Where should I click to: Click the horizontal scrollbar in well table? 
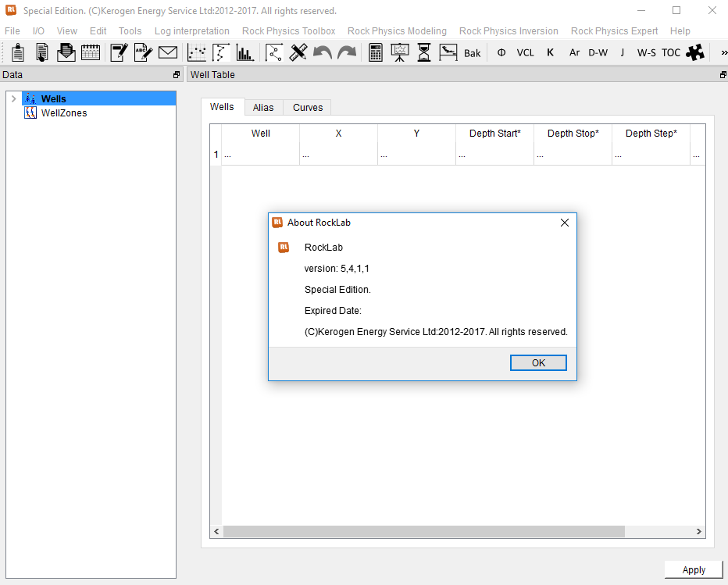coord(423,531)
